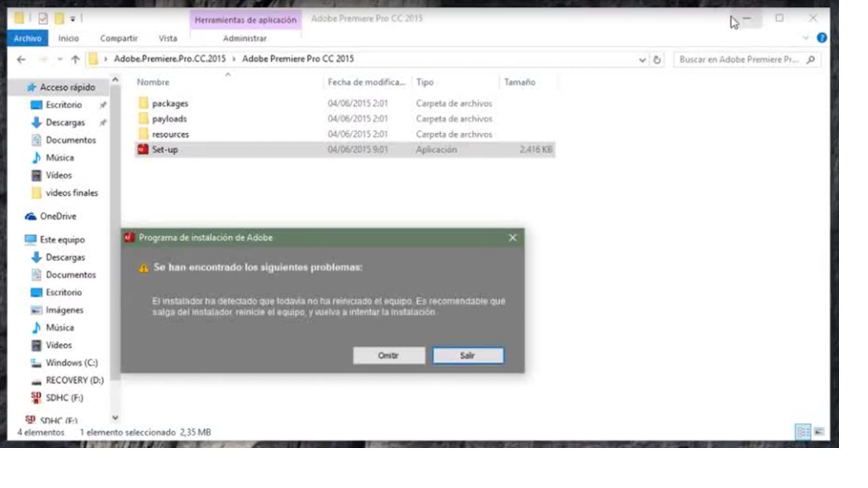Collapse the ribbon chevron
Screen dimensions: 868x488
point(806,38)
